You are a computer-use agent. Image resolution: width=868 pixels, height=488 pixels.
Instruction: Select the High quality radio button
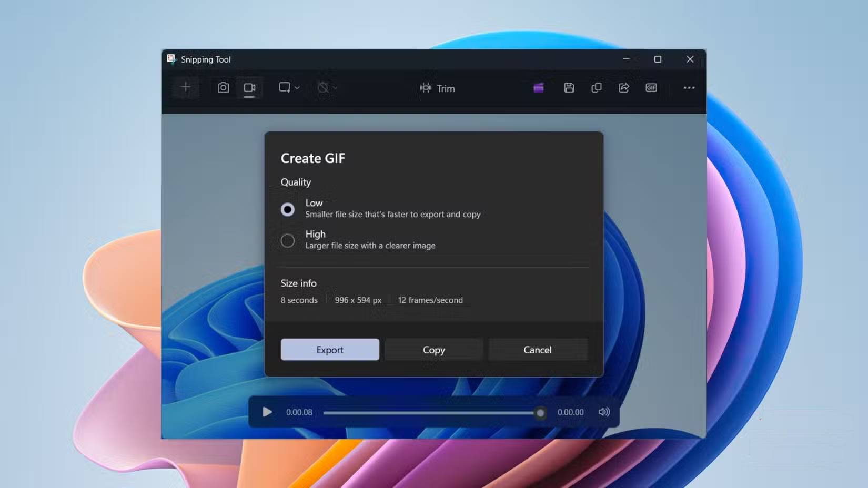(x=287, y=240)
